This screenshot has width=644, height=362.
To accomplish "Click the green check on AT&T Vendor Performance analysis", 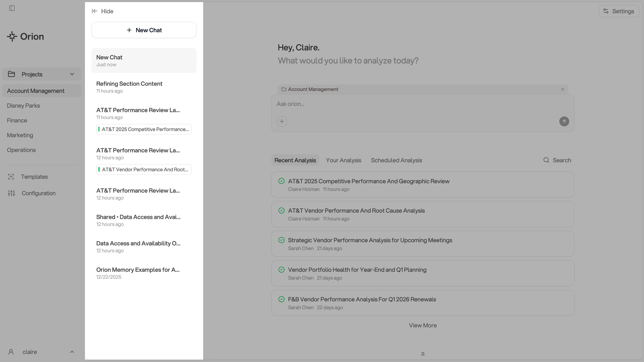I will [x=282, y=210].
